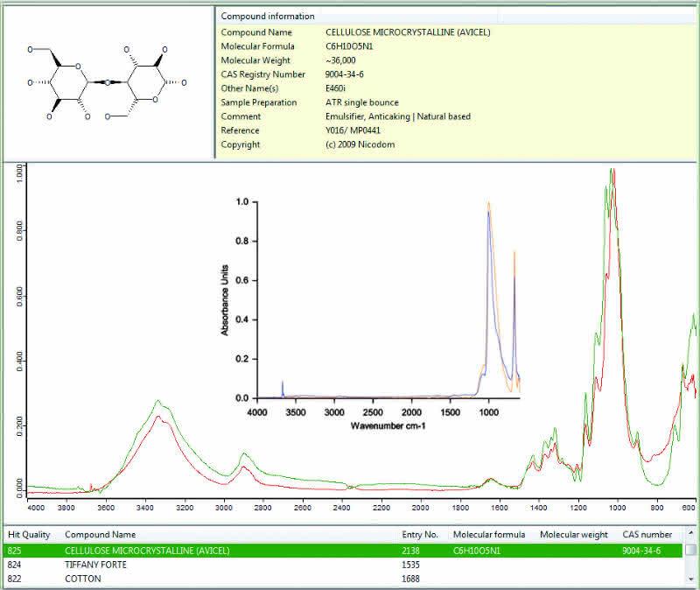Sort results by Compound Name column header
This screenshot has height=590, width=700.
[x=100, y=535]
